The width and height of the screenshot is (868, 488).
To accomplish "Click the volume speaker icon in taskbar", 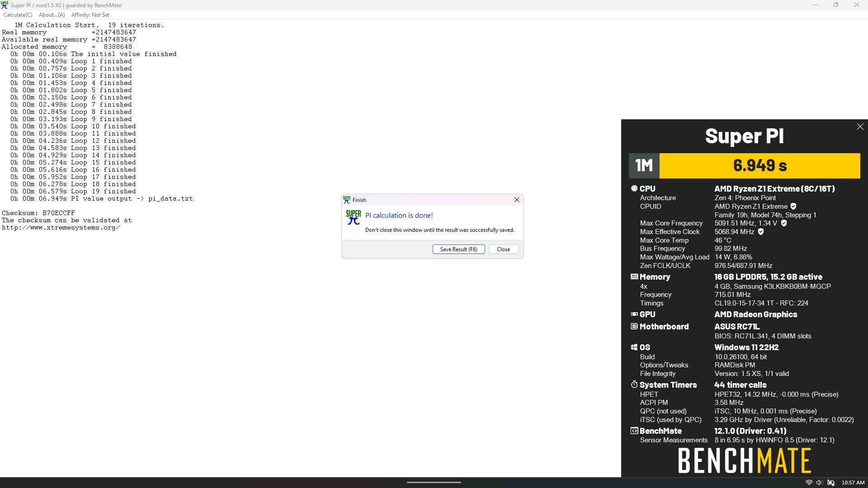I will (819, 483).
